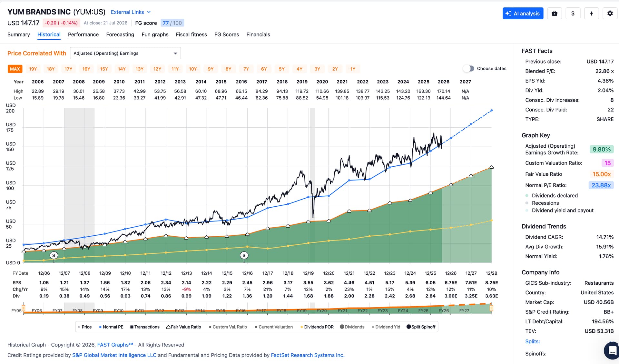Open the FG Scores tab
Screen dimensions: 619x364
[227, 34]
